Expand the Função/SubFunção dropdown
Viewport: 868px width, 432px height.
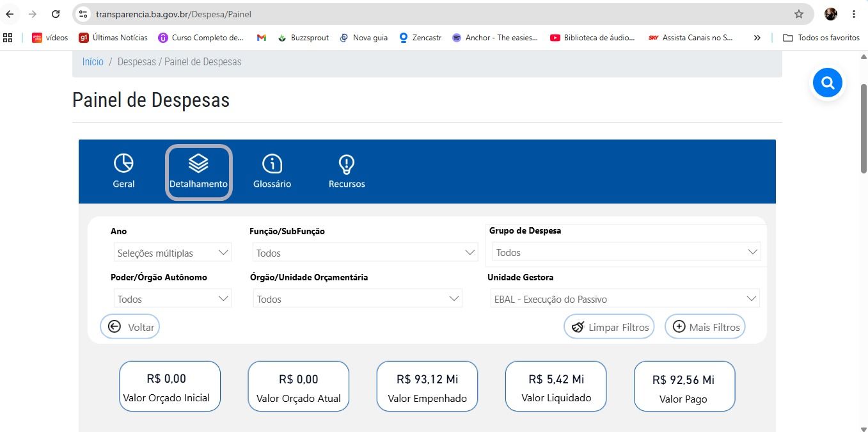pos(365,253)
